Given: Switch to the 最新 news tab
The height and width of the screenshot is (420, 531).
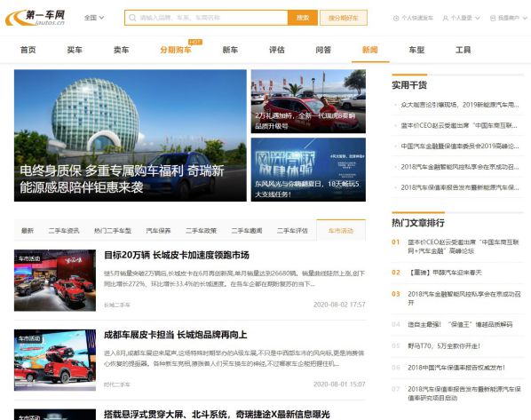Looking at the screenshot, I should tap(28, 231).
